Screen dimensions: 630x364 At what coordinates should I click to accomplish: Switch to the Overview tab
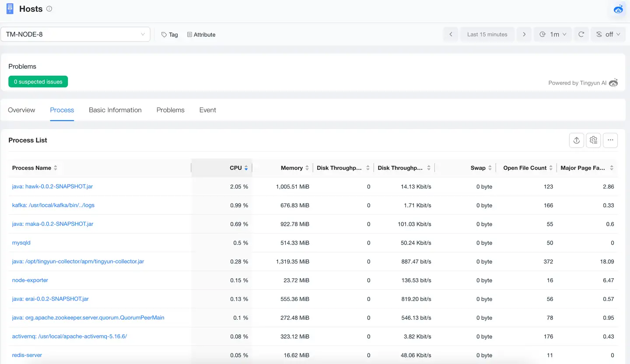point(21,110)
